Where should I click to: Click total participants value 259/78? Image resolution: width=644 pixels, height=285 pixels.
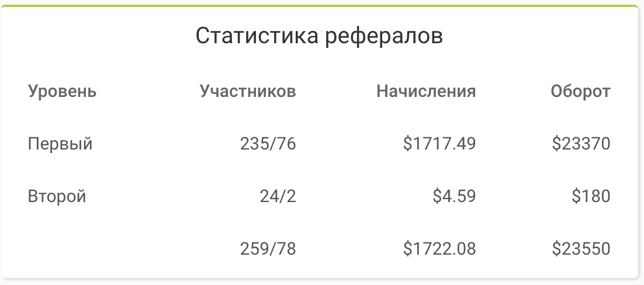coord(268,249)
